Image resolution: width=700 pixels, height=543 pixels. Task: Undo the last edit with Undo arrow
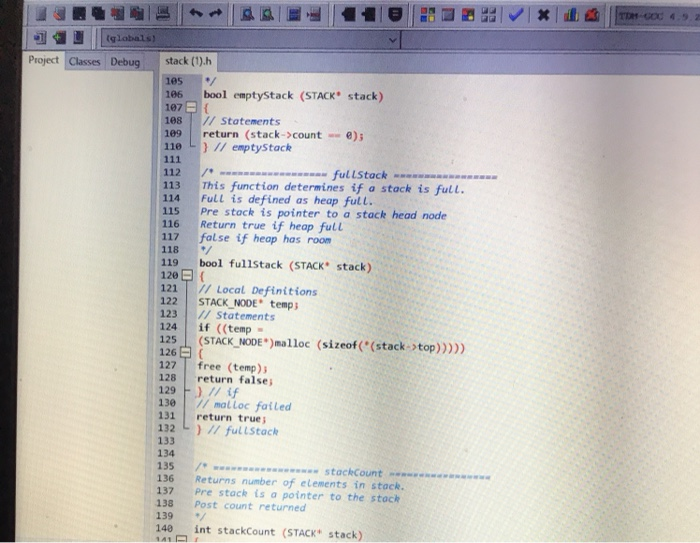coord(196,14)
